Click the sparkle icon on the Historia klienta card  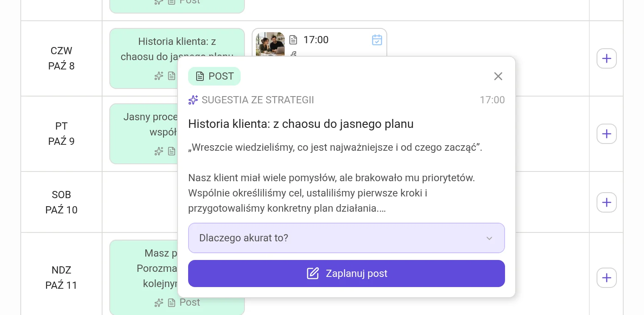[x=159, y=76]
